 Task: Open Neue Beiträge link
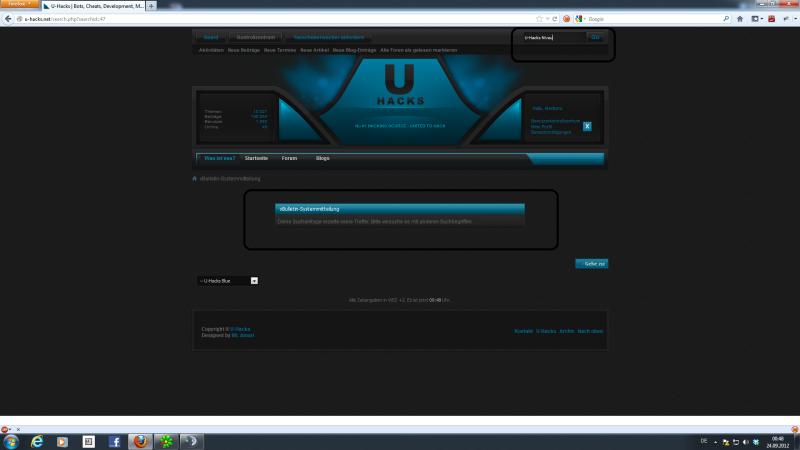[244, 51]
